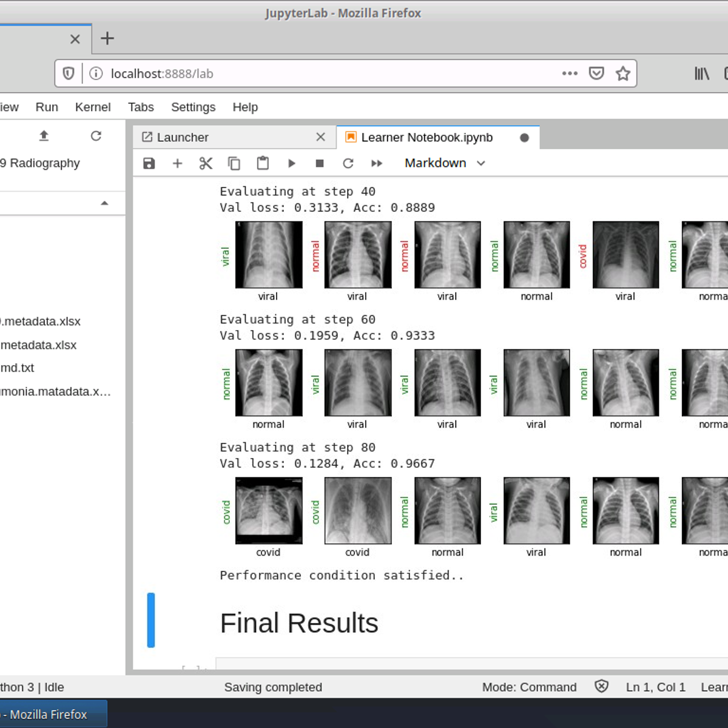The height and width of the screenshot is (728, 728).
Task: Sort file list with the caret arrow
Action: 104,203
